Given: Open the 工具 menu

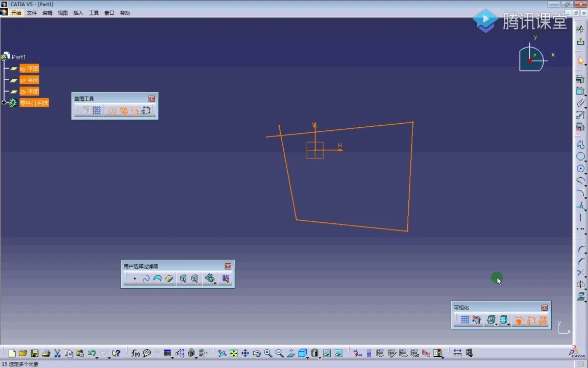Looking at the screenshot, I should (x=94, y=13).
